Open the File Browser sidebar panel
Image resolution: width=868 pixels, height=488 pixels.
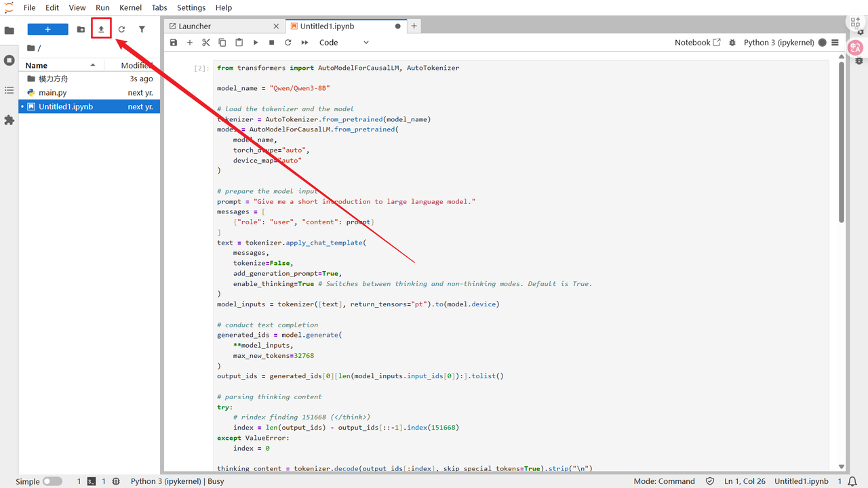tap(9, 30)
